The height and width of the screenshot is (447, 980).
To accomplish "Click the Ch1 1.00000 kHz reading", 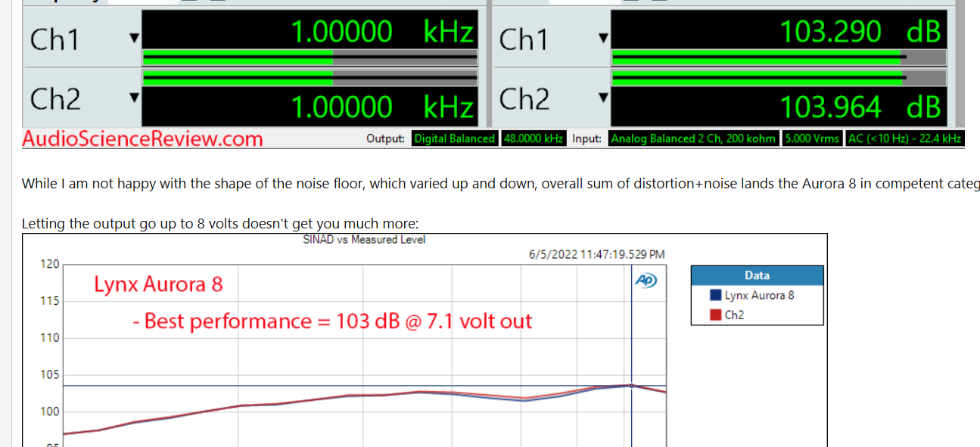I will click(x=382, y=33).
